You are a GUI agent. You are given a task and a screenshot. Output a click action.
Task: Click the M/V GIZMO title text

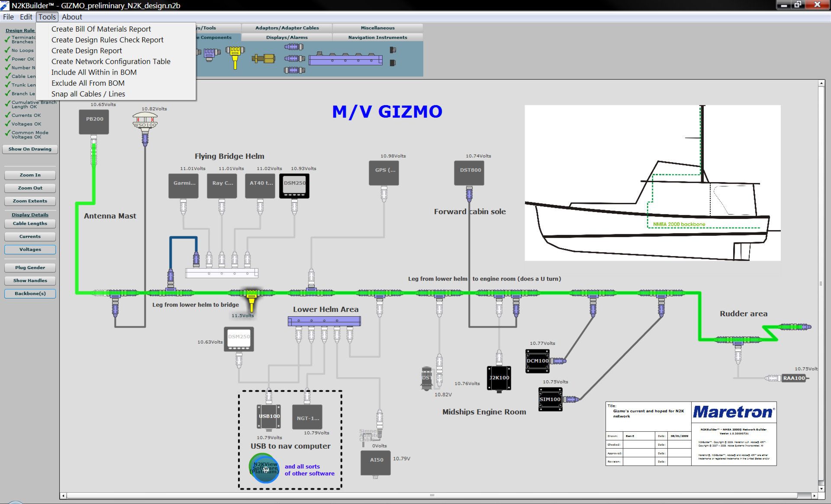387,112
